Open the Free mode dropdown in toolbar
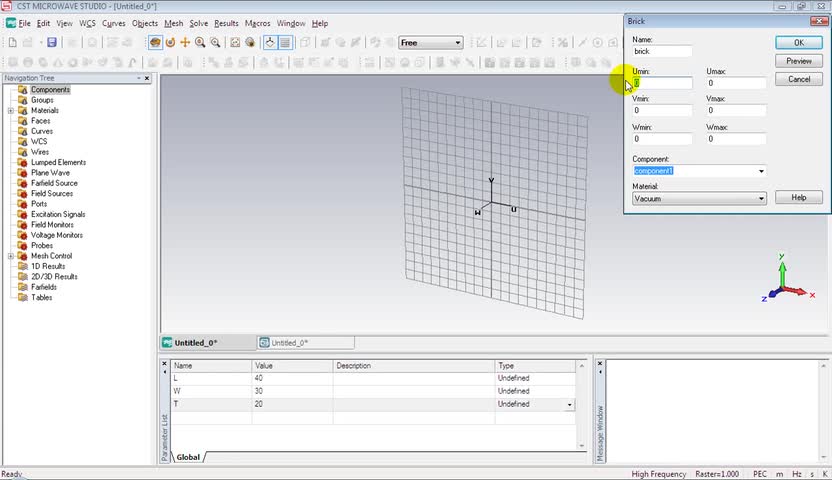The width and height of the screenshot is (832, 480). 458,43
